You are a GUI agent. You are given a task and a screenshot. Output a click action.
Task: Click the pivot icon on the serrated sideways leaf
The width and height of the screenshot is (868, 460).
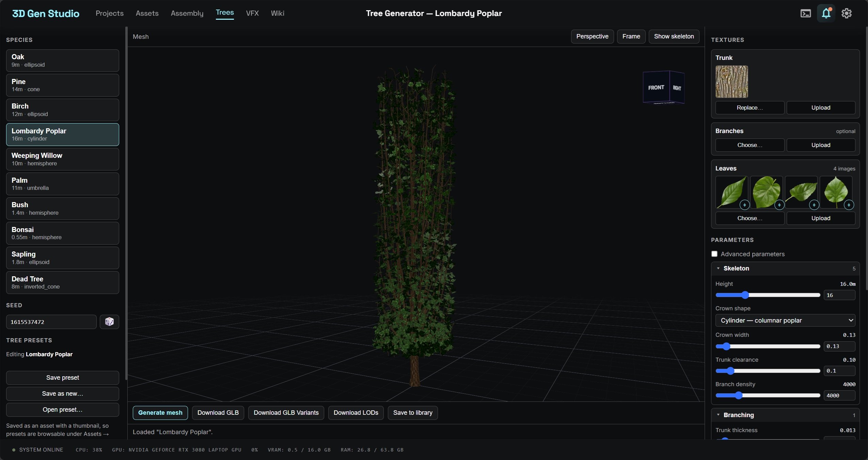point(814,205)
